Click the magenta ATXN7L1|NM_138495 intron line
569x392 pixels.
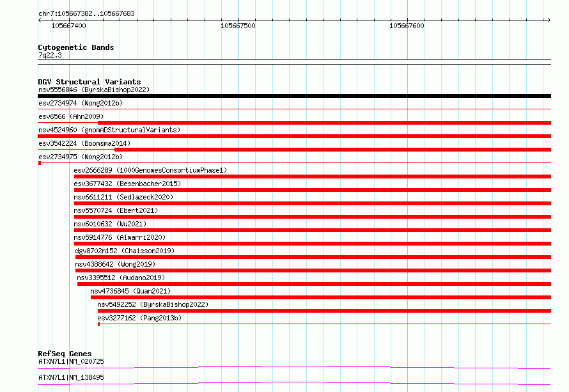pyautogui.click(x=294, y=383)
